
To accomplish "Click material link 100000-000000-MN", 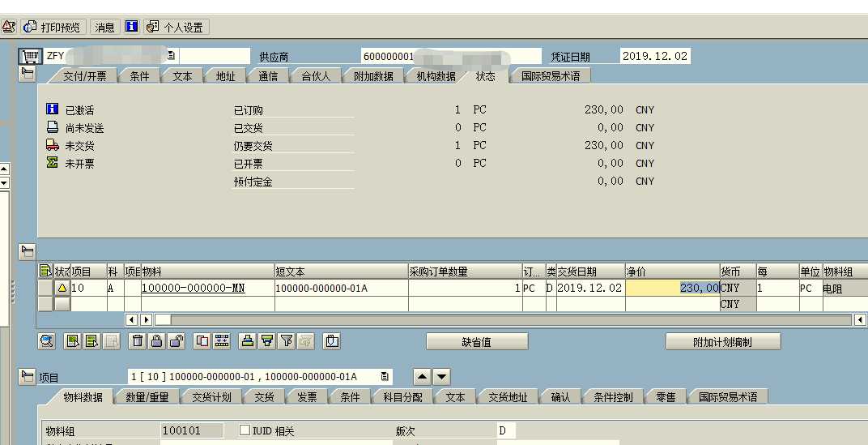I will pyautogui.click(x=194, y=289).
